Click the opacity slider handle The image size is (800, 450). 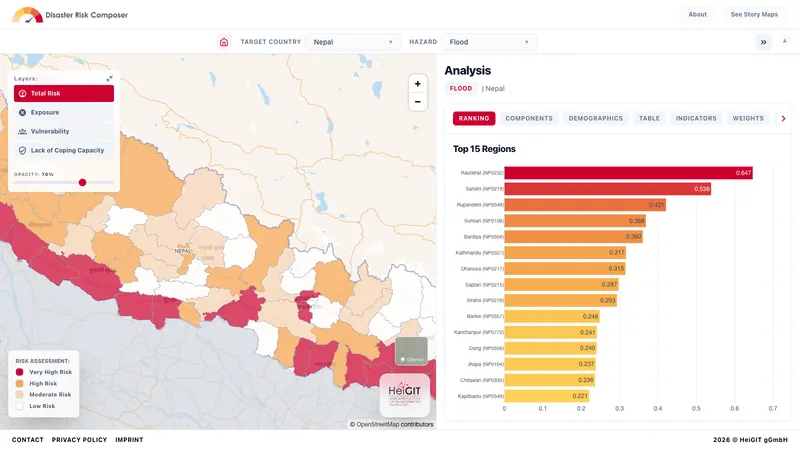(x=82, y=183)
